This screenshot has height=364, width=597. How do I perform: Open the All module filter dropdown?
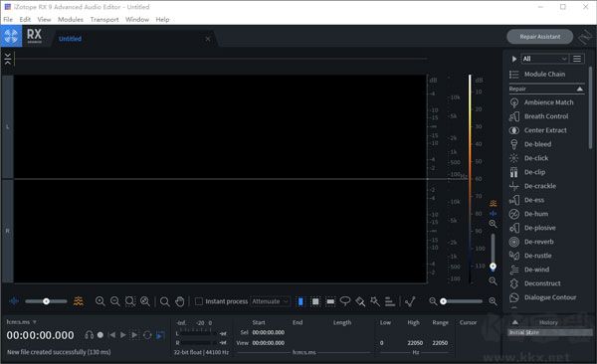coord(545,59)
